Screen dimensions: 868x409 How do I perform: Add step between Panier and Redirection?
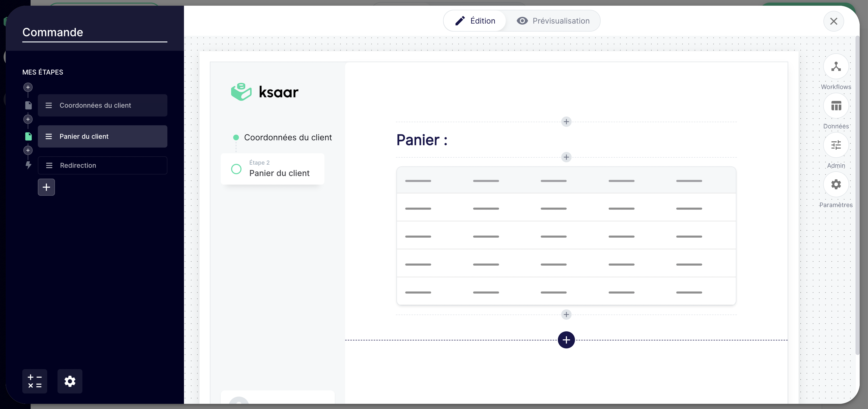28,150
